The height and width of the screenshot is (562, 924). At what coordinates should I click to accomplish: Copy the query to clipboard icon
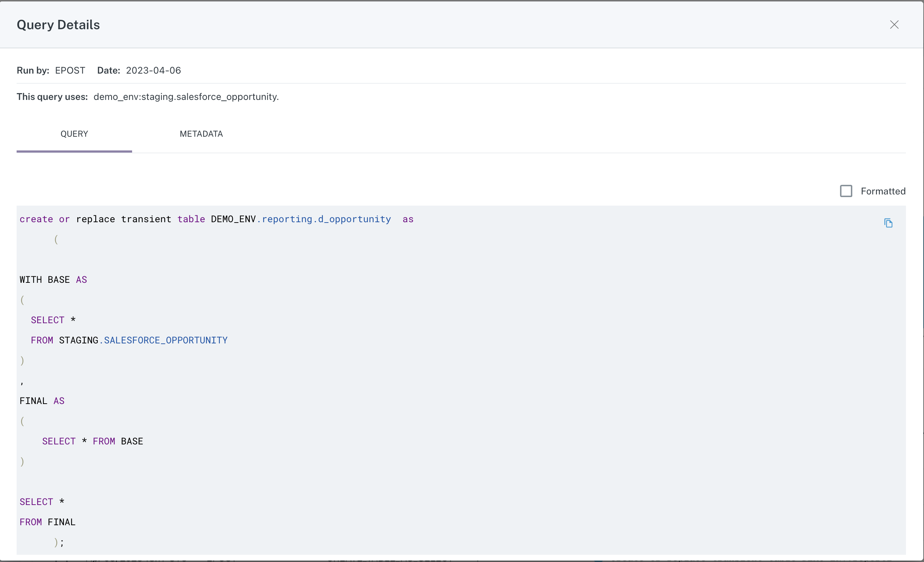click(x=888, y=223)
